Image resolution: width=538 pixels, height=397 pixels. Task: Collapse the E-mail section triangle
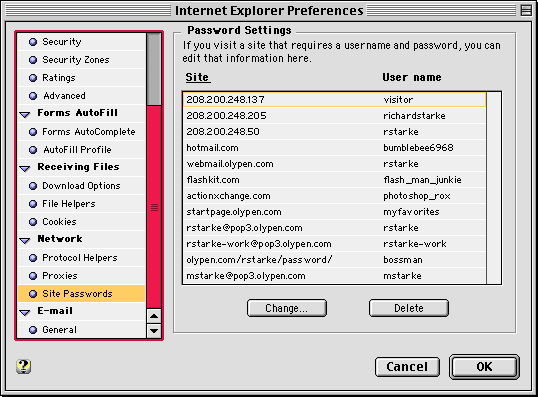[25, 312]
